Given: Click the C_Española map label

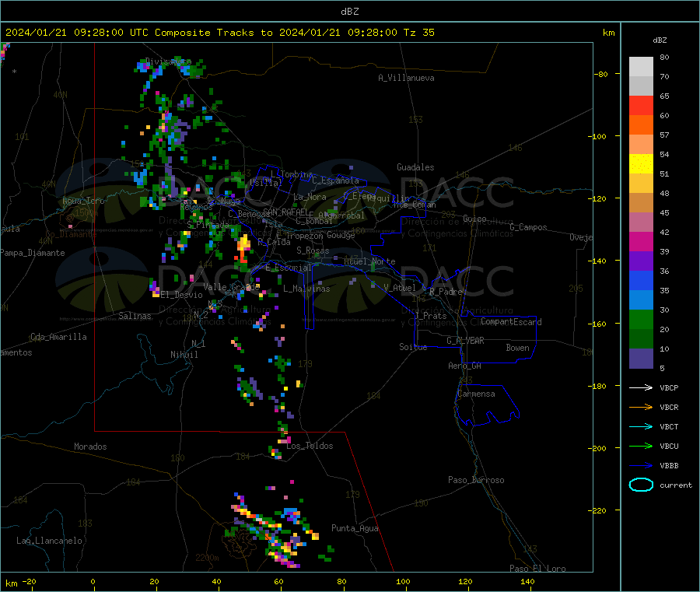Looking at the screenshot, I should point(335,180).
